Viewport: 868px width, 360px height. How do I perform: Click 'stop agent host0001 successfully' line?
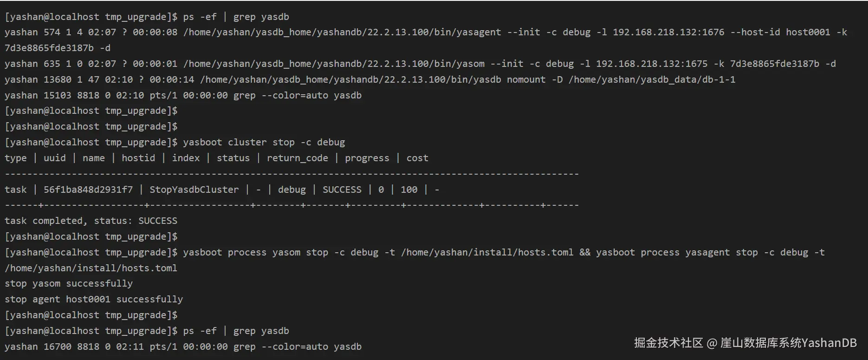tap(94, 299)
